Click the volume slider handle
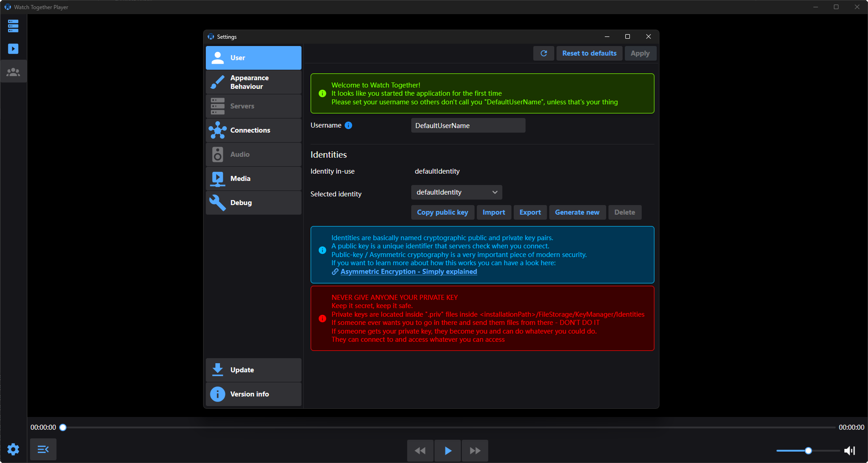868x463 pixels. coord(808,451)
